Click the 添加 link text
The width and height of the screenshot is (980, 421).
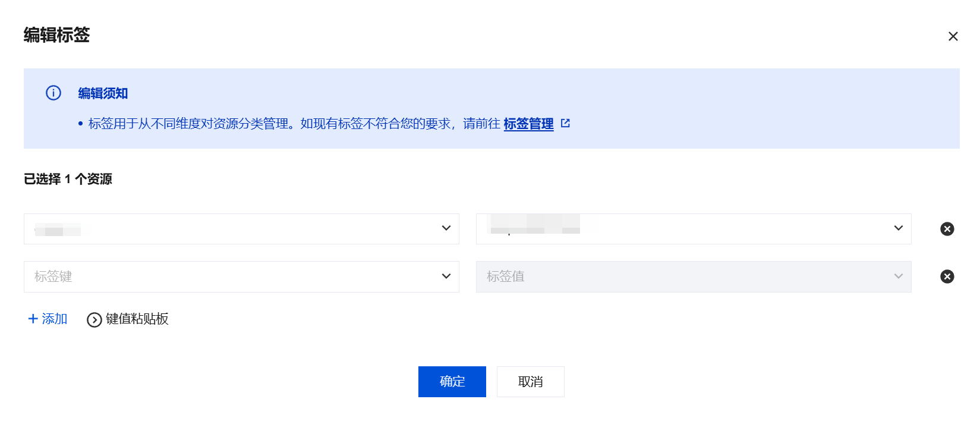(x=55, y=319)
